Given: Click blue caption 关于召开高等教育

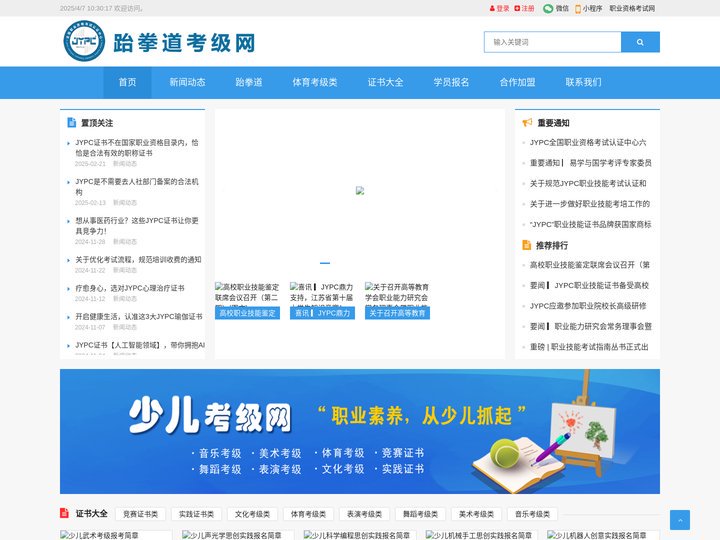Looking at the screenshot, I should 398,313.
